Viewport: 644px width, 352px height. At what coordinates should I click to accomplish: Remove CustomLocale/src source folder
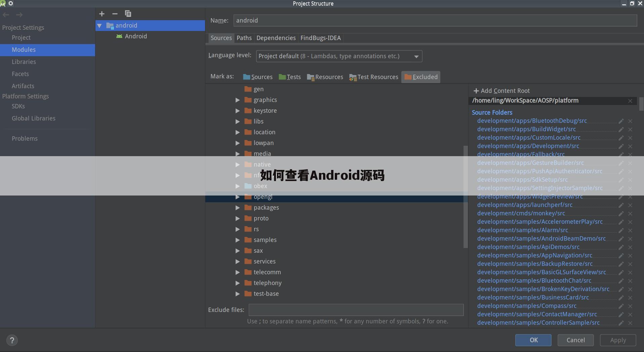(630, 138)
